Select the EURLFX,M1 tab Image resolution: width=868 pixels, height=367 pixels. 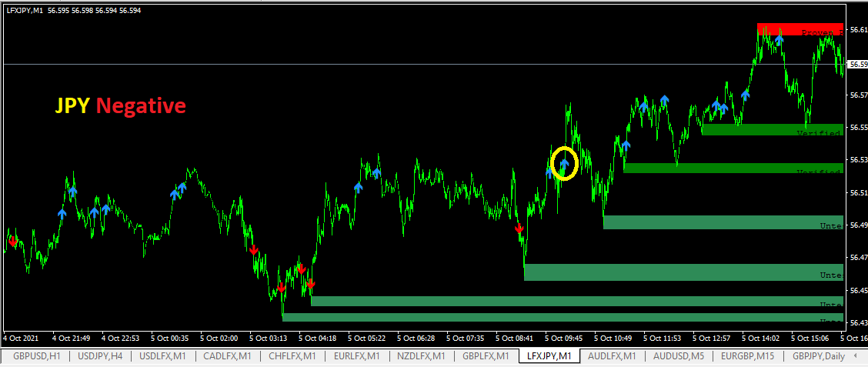coord(357,356)
